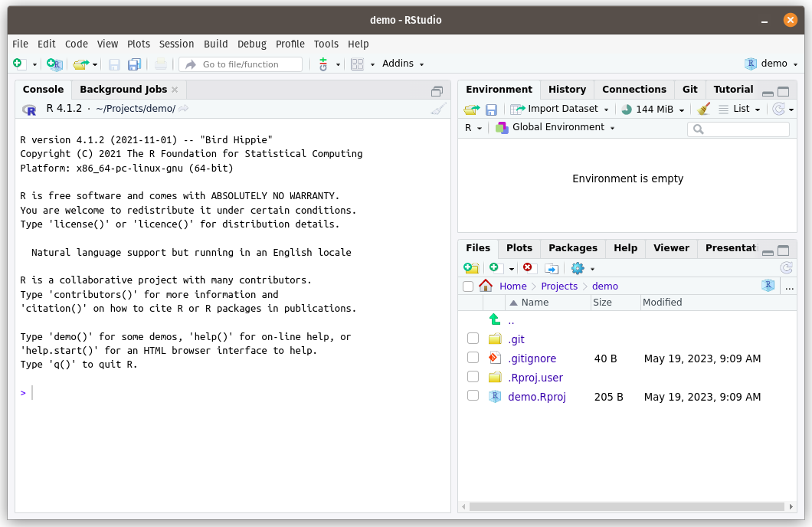Switch to the History tab
812x527 pixels.
tap(567, 90)
